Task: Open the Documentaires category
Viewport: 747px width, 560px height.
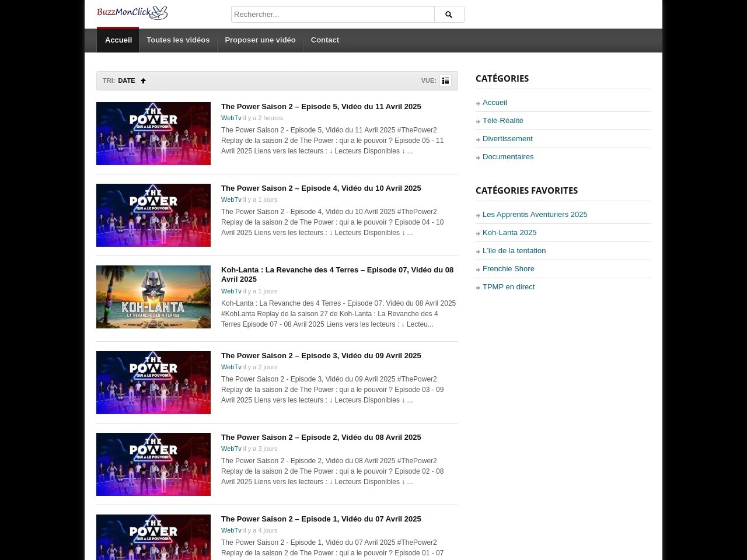Action: click(x=508, y=157)
